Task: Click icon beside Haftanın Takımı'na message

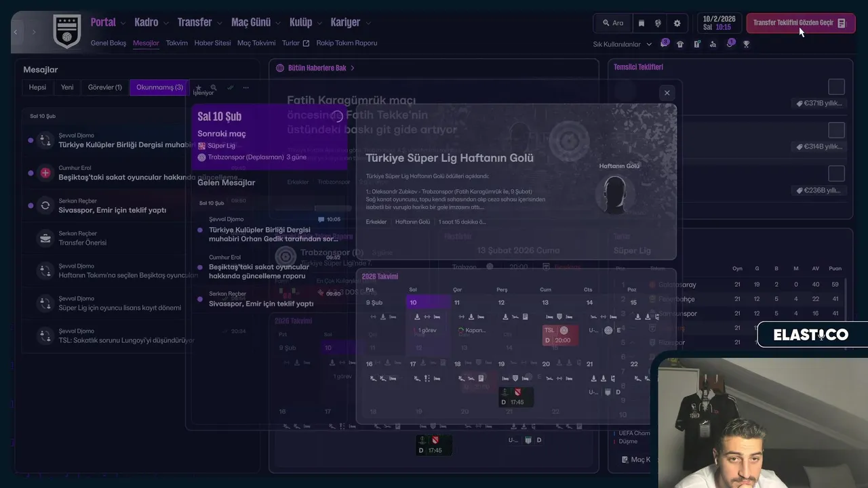Action: [x=45, y=270]
